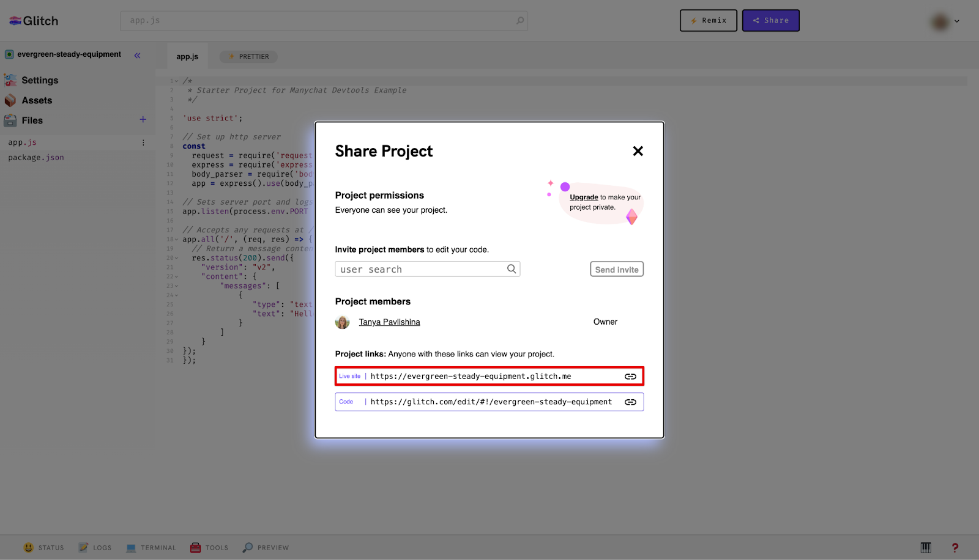The width and height of the screenshot is (979, 560).
Task: Fold code at line 1 arrow
Action: coord(177,81)
